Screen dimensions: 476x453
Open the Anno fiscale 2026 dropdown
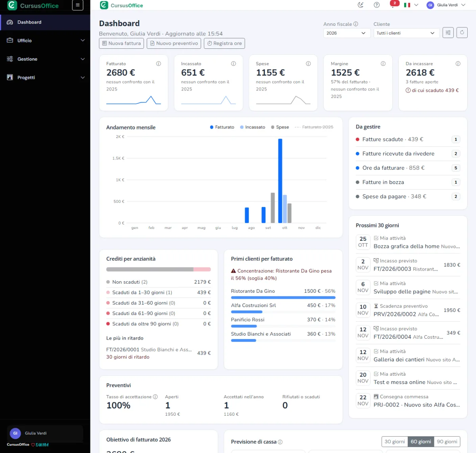[347, 33]
